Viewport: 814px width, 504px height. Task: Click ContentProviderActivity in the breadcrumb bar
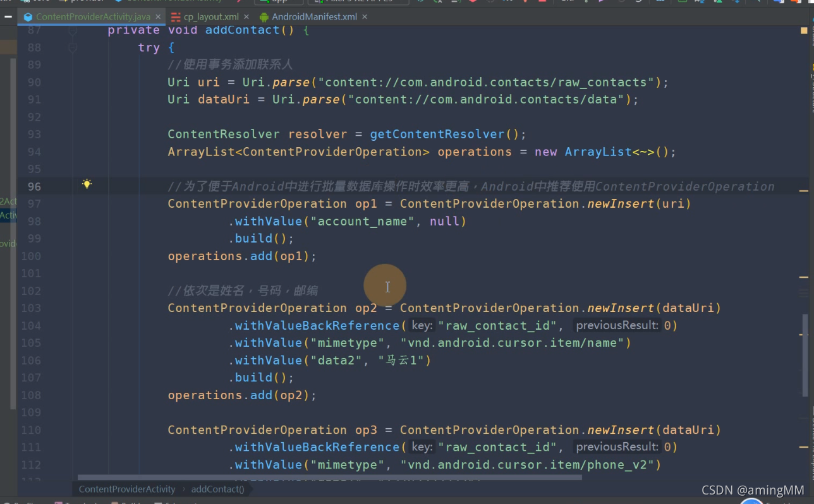(x=127, y=489)
